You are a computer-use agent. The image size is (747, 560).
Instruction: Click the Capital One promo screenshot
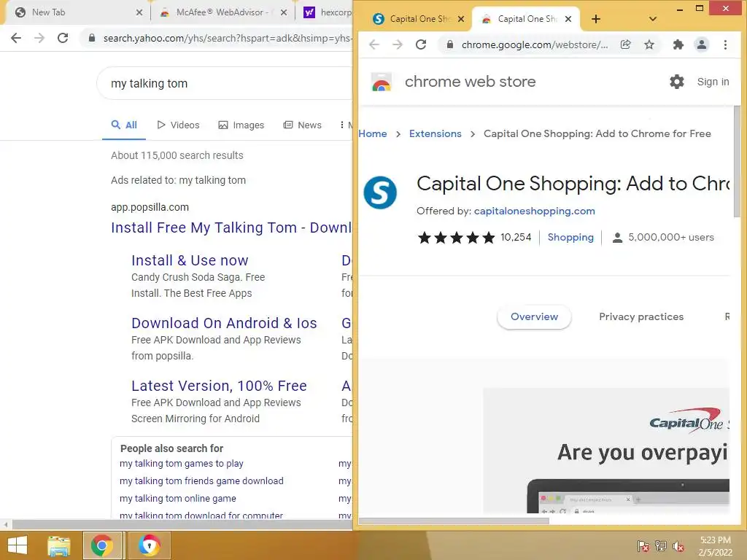pyautogui.click(x=606, y=451)
